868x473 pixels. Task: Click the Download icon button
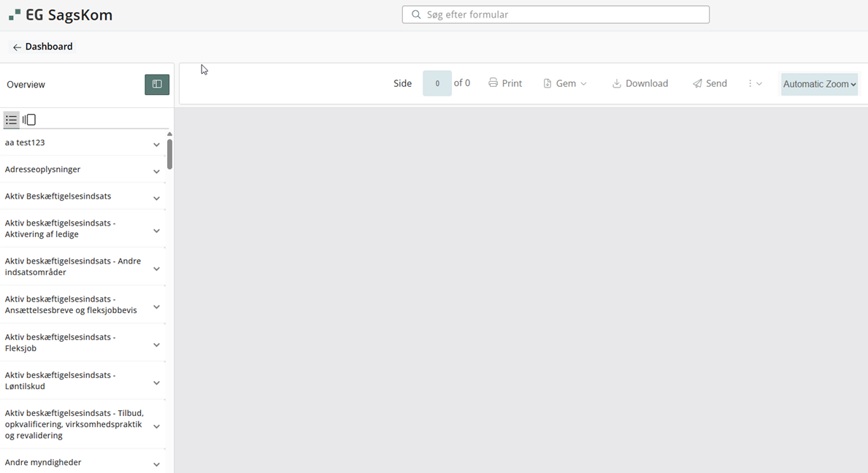click(617, 84)
